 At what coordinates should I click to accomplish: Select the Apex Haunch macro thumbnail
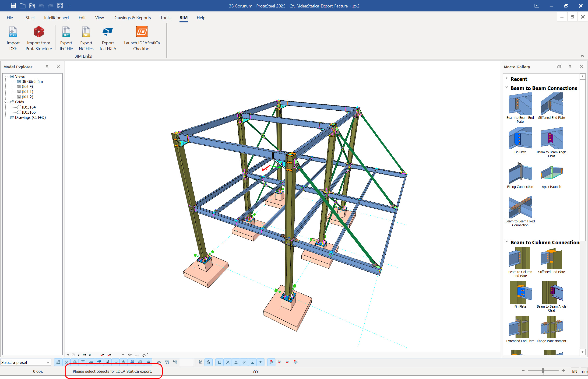[551, 173]
